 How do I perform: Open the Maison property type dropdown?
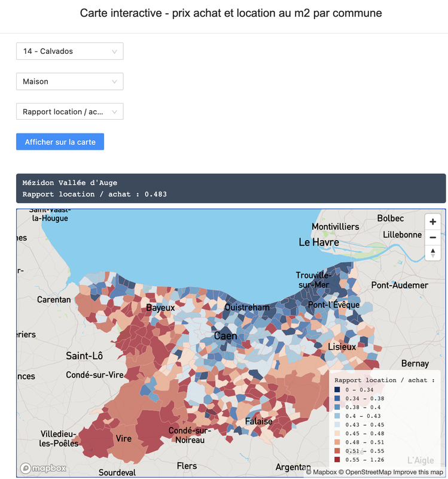tap(69, 81)
